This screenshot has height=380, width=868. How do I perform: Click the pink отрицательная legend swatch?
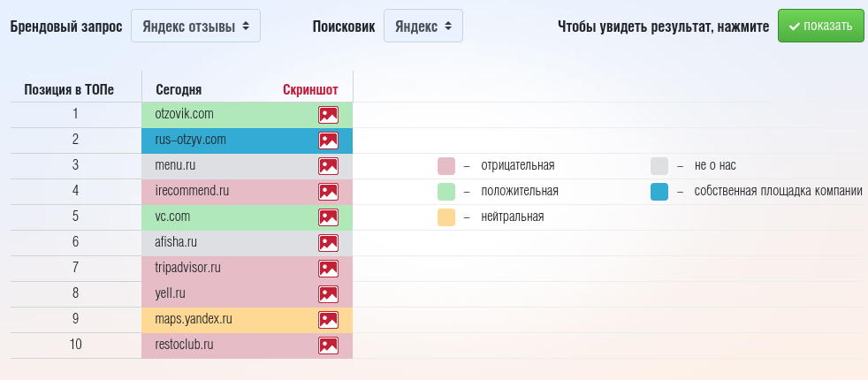pyautogui.click(x=446, y=166)
